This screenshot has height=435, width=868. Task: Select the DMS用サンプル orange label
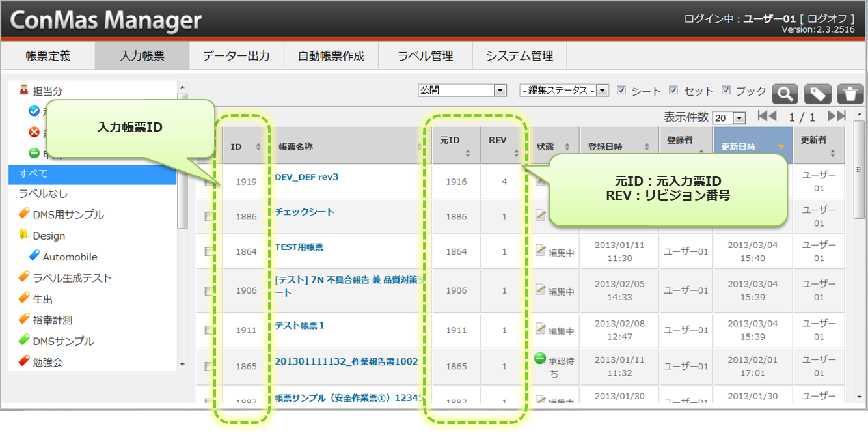coord(68,215)
